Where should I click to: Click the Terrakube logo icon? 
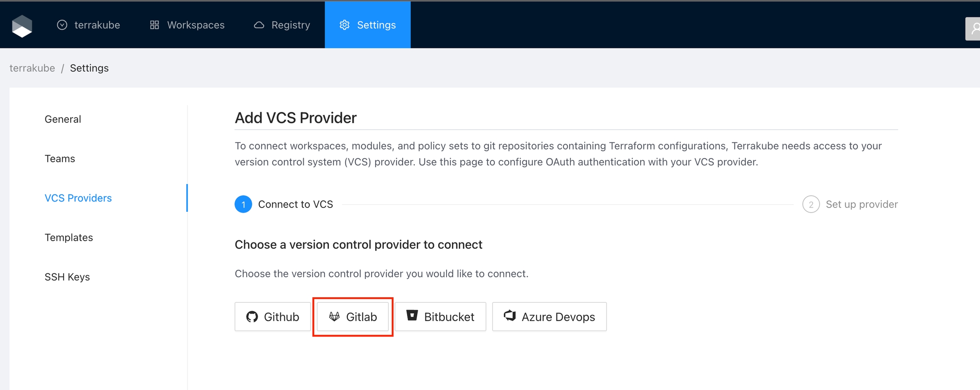coord(22,26)
